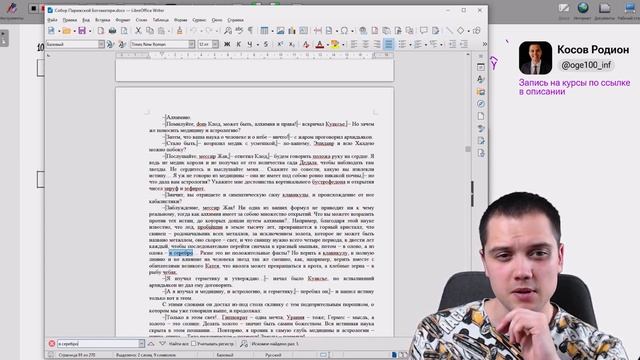640x360 pixels.
Task: Click inside the find text field
Action: click(x=98, y=344)
